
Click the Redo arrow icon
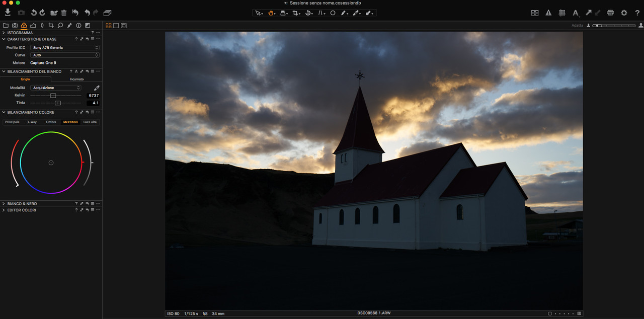[x=96, y=13]
